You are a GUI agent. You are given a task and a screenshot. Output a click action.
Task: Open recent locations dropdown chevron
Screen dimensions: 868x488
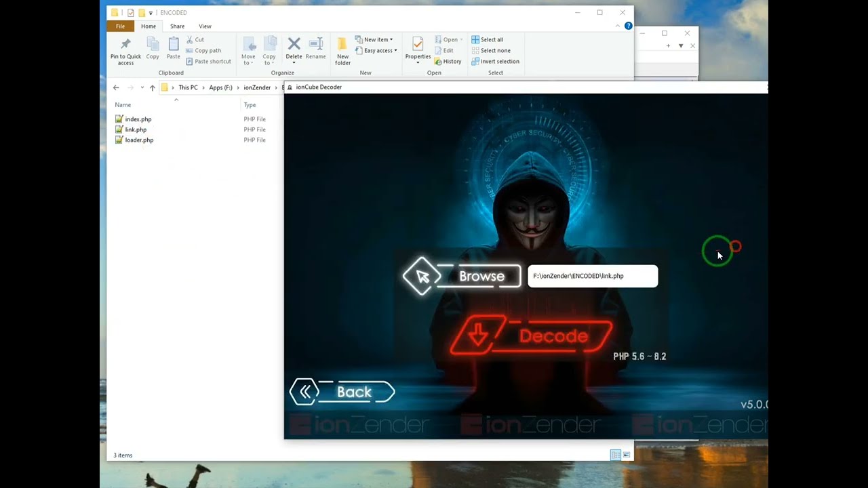tap(142, 87)
